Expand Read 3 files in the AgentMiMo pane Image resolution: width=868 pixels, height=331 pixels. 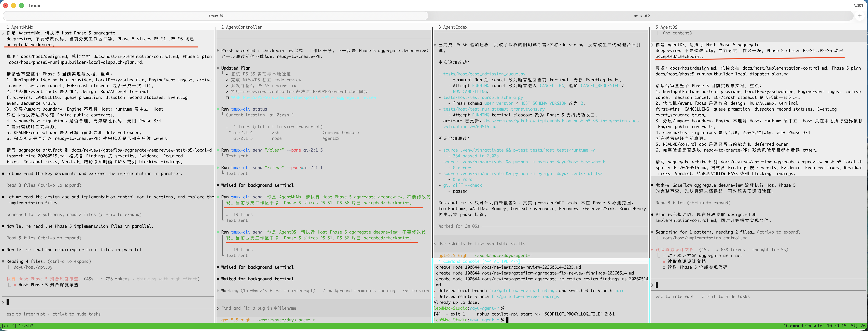click(x=44, y=185)
